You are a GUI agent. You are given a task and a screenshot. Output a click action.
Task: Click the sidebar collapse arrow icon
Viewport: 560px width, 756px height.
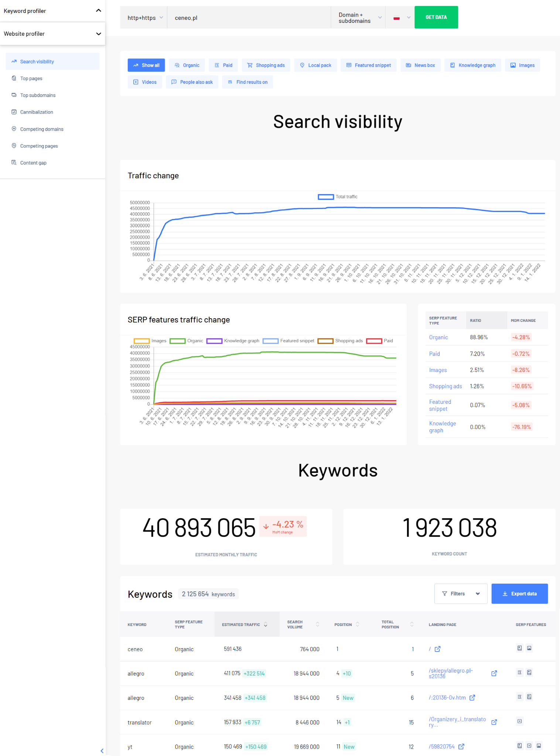click(x=102, y=751)
